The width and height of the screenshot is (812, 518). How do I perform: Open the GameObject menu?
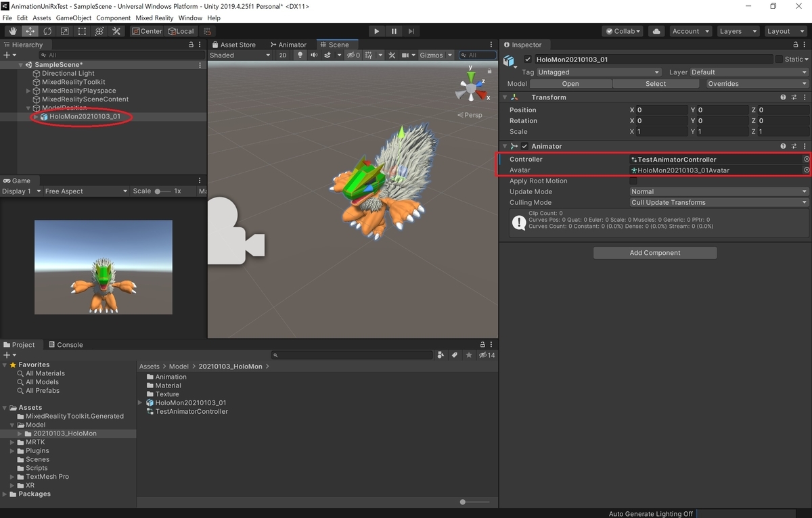coord(73,18)
